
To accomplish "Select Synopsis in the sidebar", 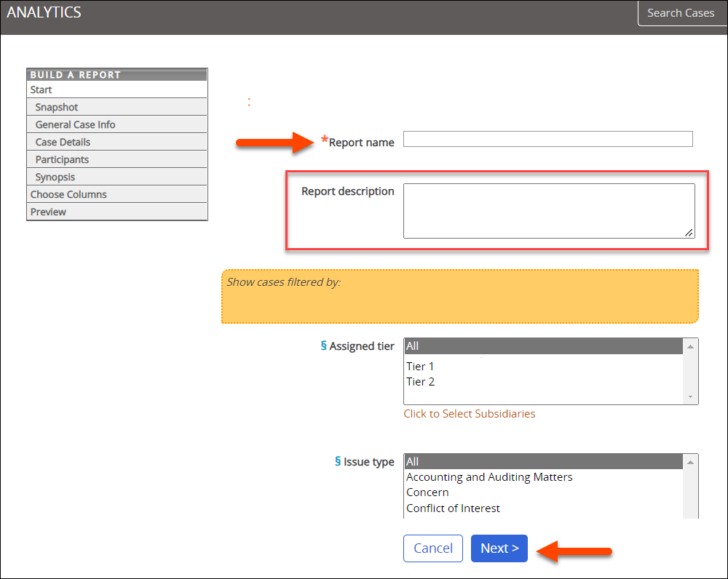I will [55, 177].
